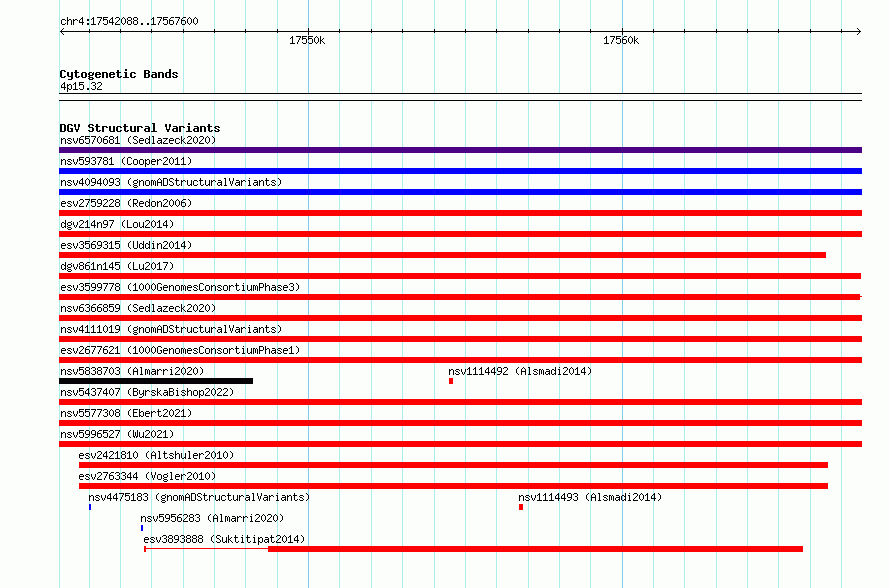Open esv2677621 (1000GenomesConsortiumPhase1) label
890x588 pixels.
180,350
